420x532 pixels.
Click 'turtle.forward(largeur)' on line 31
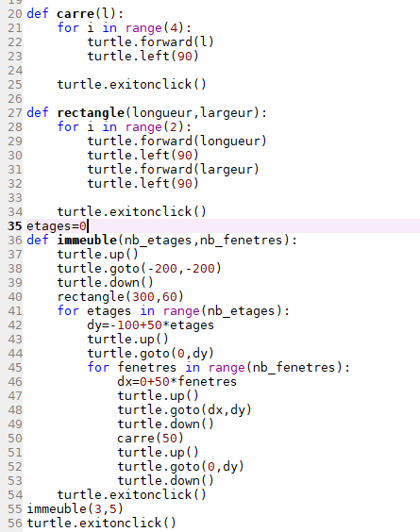pos(173,169)
